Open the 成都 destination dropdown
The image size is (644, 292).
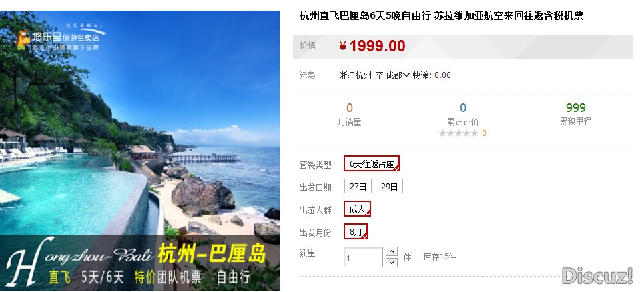[x=398, y=75]
